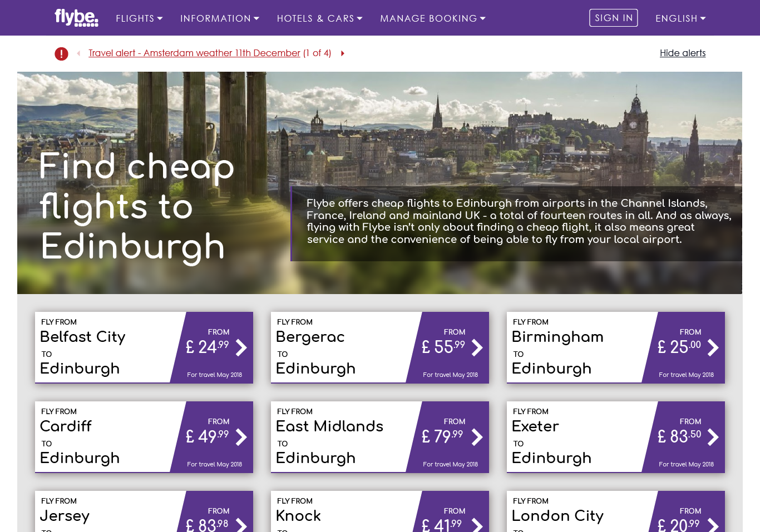This screenshot has width=760, height=532.
Task: Open Hotels & Cars menu
Action: coord(320,18)
